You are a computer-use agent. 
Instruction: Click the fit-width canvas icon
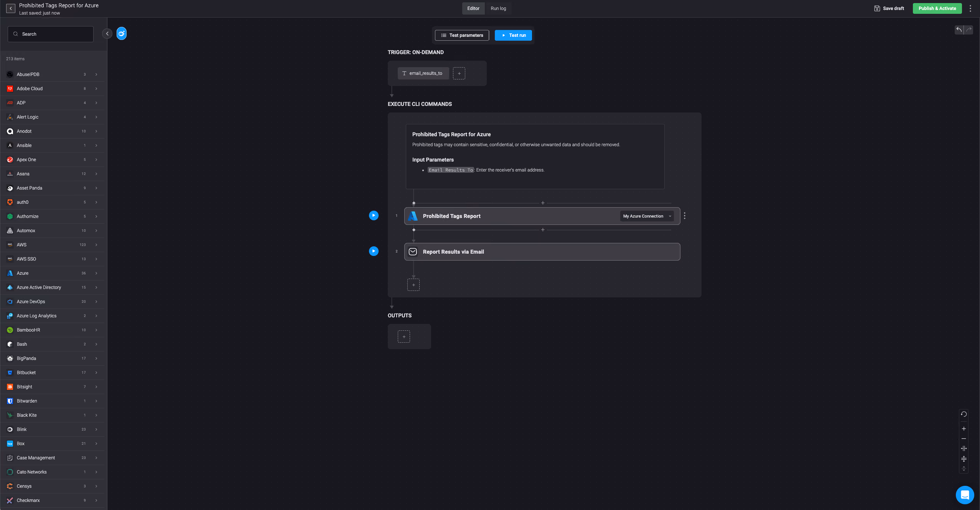tap(964, 448)
